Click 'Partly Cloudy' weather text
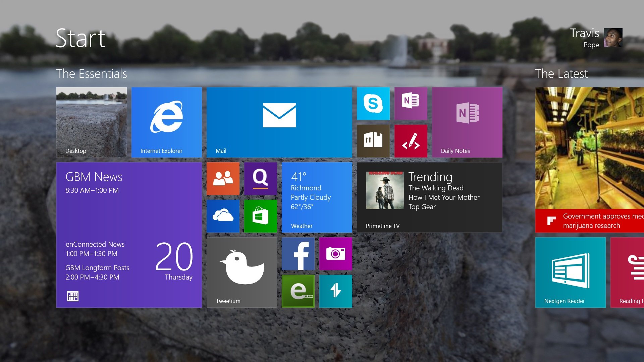 click(x=311, y=197)
